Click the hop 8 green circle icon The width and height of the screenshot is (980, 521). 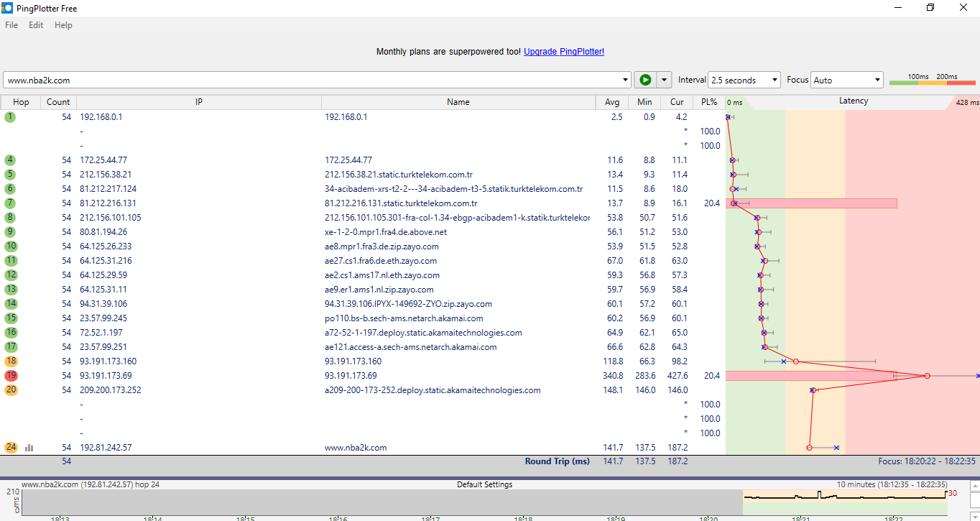[10, 217]
